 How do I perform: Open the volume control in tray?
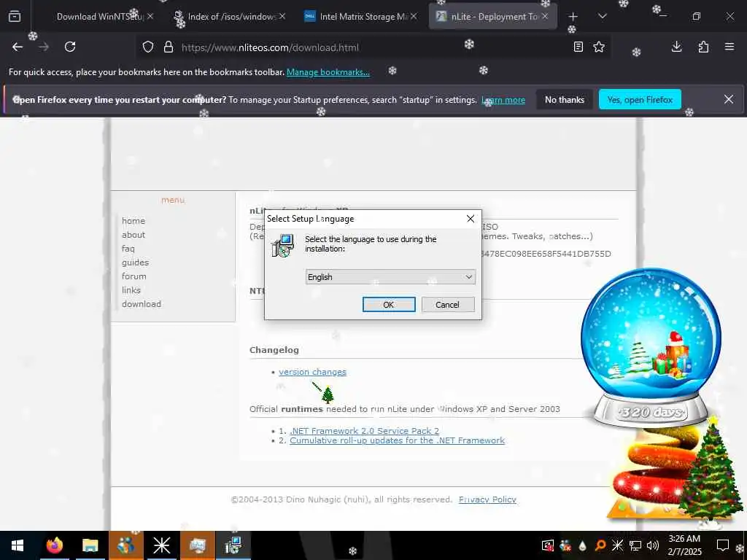(653, 545)
